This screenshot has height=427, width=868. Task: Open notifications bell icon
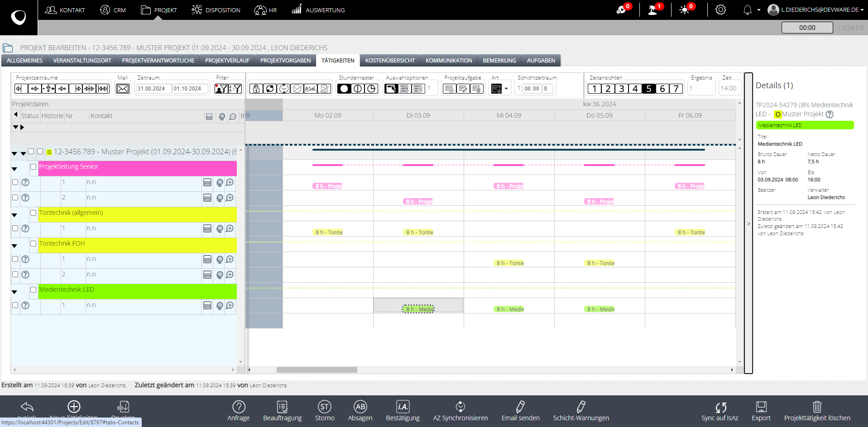748,9
